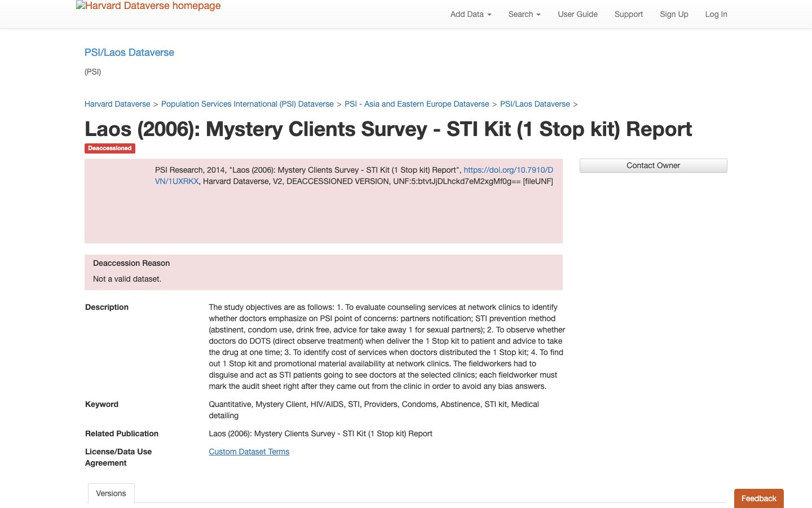The image size is (812, 508).
Task: Click the '(PSI)' affiliation text
Action: pyautogui.click(x=92, y=72)
